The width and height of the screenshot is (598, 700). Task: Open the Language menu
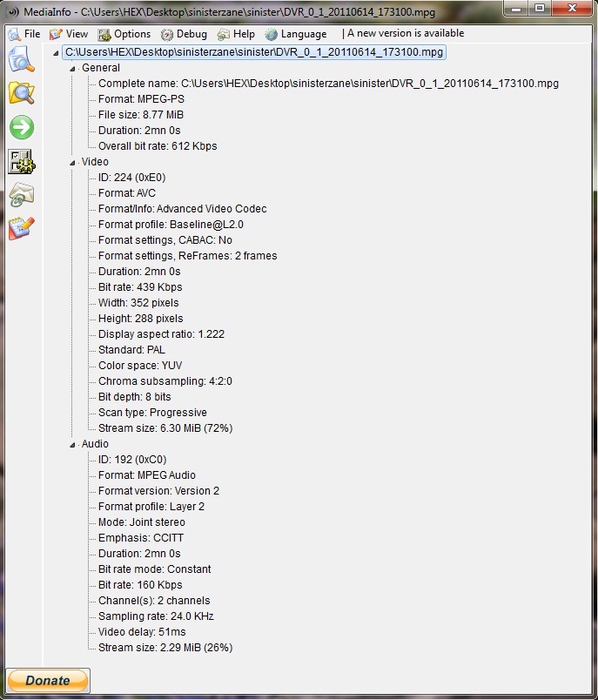(296, 34)
